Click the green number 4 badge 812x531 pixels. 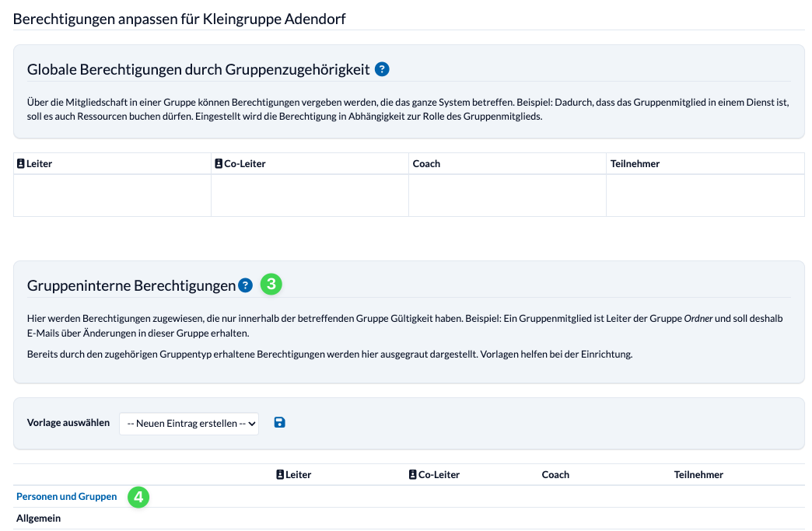coord(138,497)
